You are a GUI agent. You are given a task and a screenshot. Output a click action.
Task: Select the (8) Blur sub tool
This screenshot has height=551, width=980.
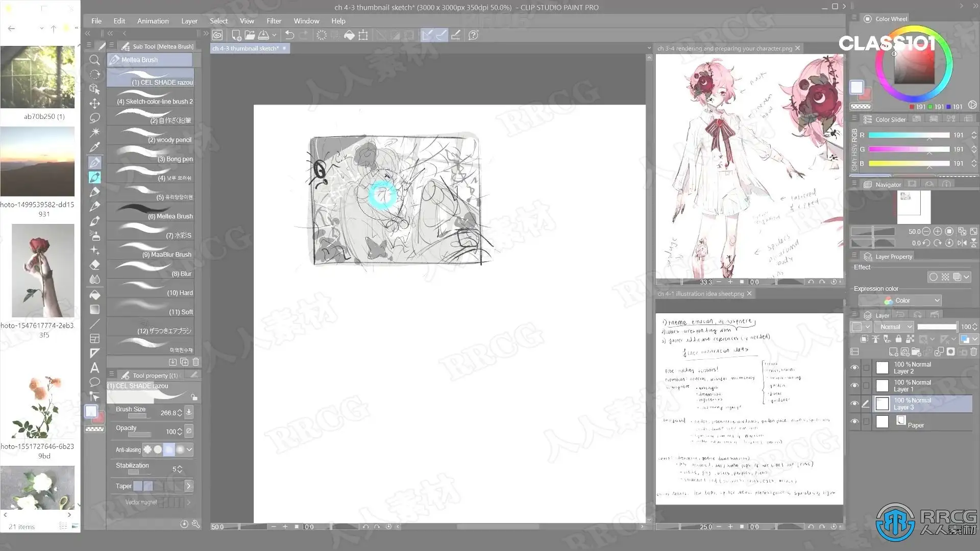151,270
